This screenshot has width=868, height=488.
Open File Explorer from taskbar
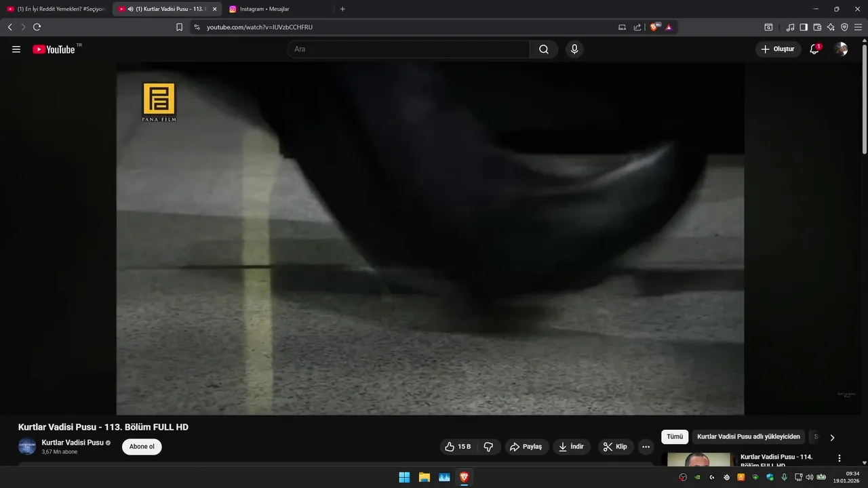click(x=424, y=477)
